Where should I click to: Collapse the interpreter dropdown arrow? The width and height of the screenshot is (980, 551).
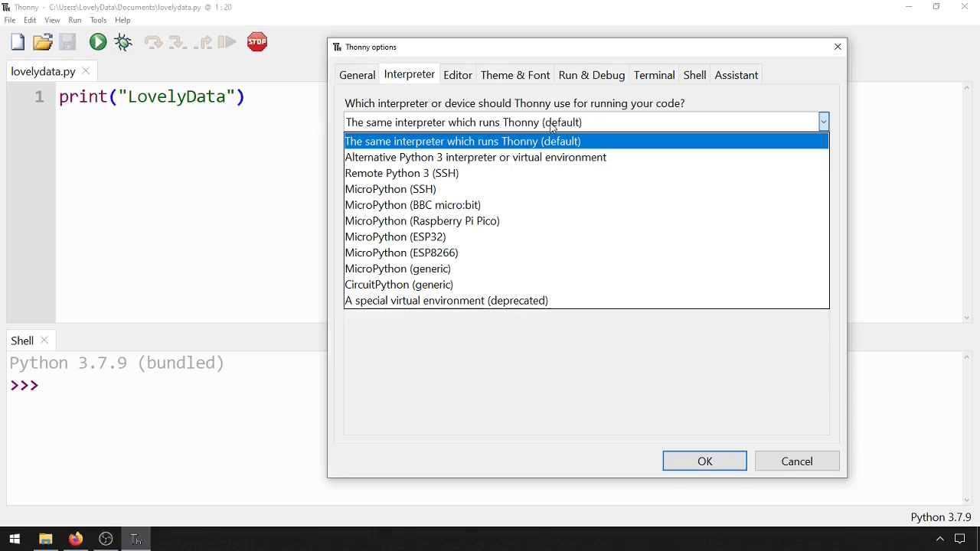pos(823,122)
